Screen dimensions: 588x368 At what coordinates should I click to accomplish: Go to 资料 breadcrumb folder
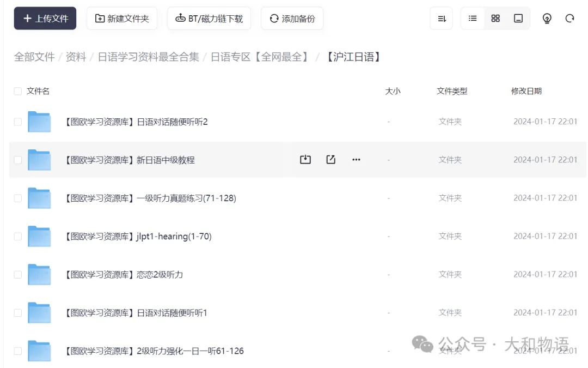click(76, 57)
